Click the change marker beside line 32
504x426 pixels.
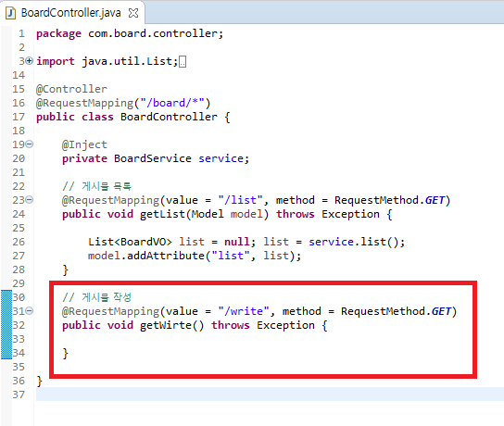click(6, 325)
